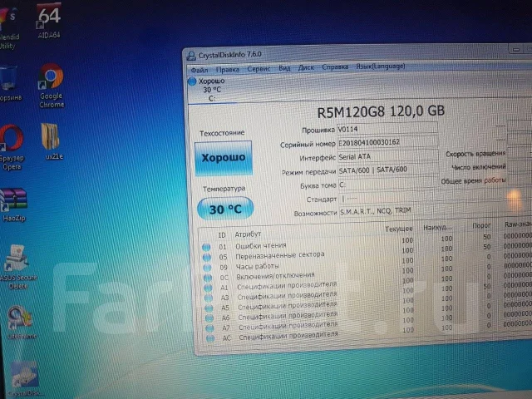Image resolution: width=532 pixels, height=399 pixels.
Task: Open the Вид menu
Action: pyautogui.click(x=284, y=68)
